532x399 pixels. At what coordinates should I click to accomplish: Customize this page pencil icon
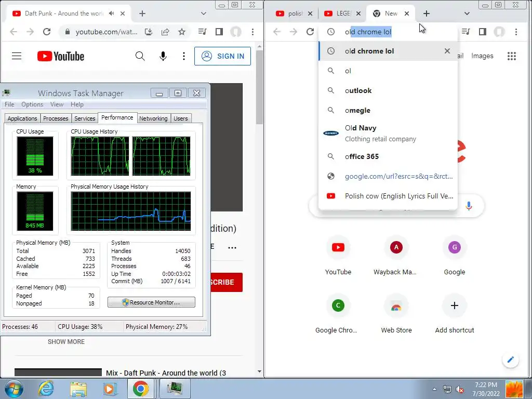(511, 360)
